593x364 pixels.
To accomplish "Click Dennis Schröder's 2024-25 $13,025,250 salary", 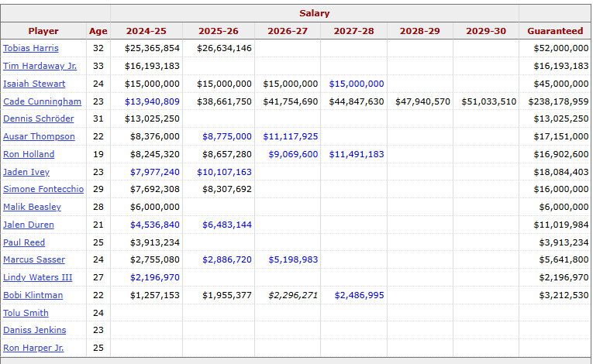I will coord(152,118).
